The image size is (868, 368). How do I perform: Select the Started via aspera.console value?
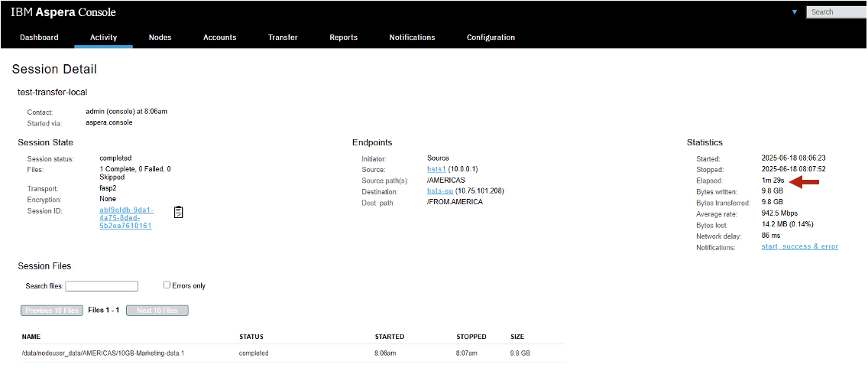109,122
